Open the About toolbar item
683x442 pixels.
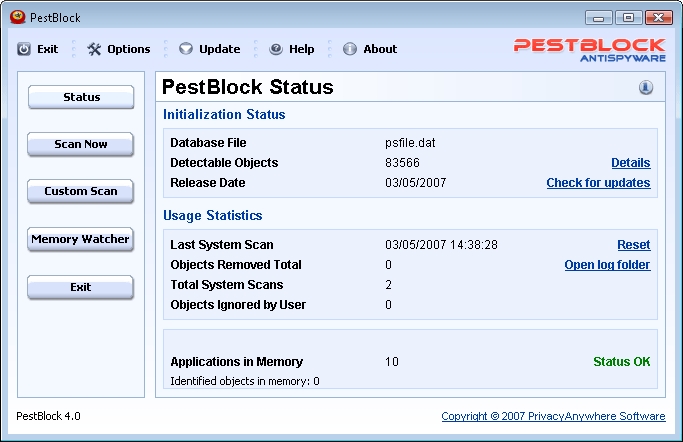click(380, 49)
